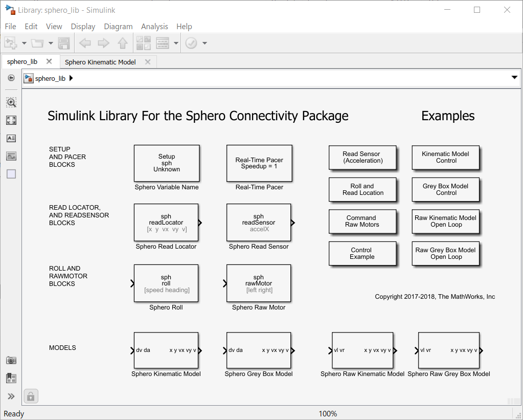Toggle the Hide/Show Explorer Bar arrow
The width and height of the screenshot is (523, 420).
pyautogui.click(x=11, y=78)
